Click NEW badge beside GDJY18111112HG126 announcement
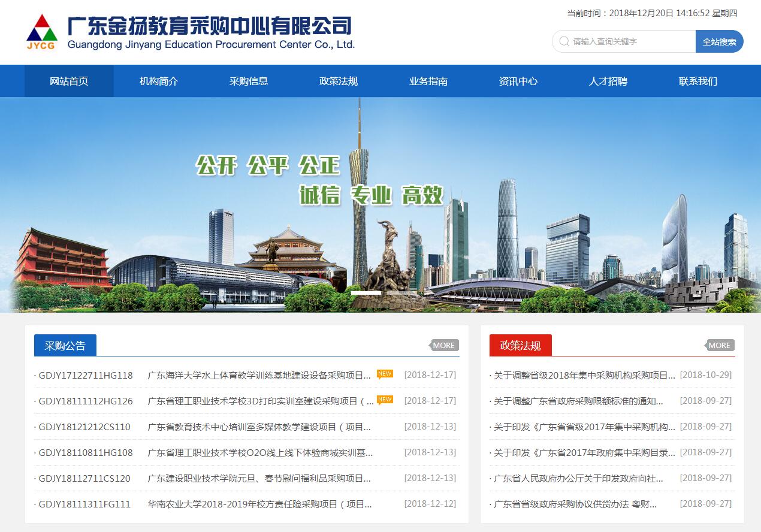This screenshot has height=532, width=761. tap(385, 400)
